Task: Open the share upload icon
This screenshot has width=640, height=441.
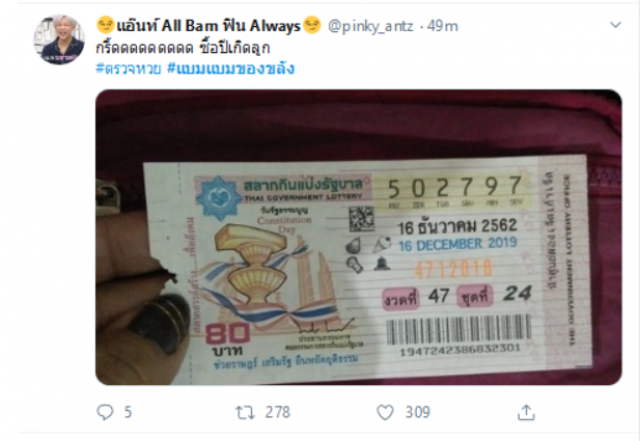Action: click(x=526, y=412)
